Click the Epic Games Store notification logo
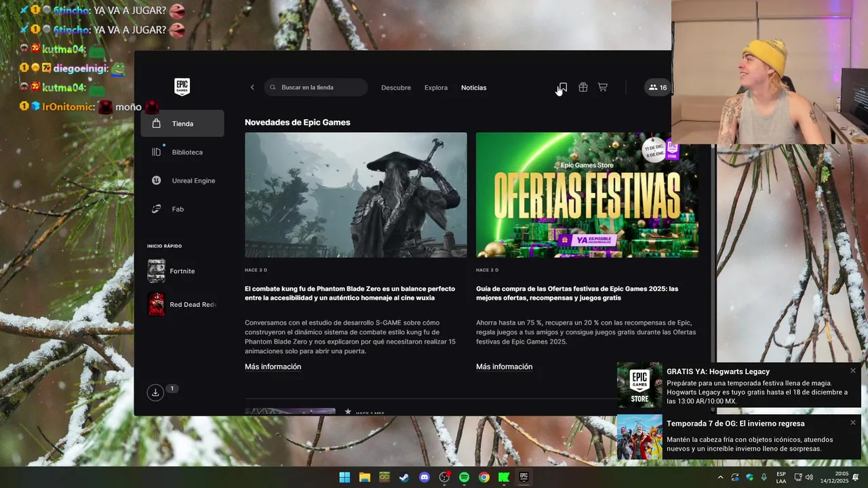 639,386
